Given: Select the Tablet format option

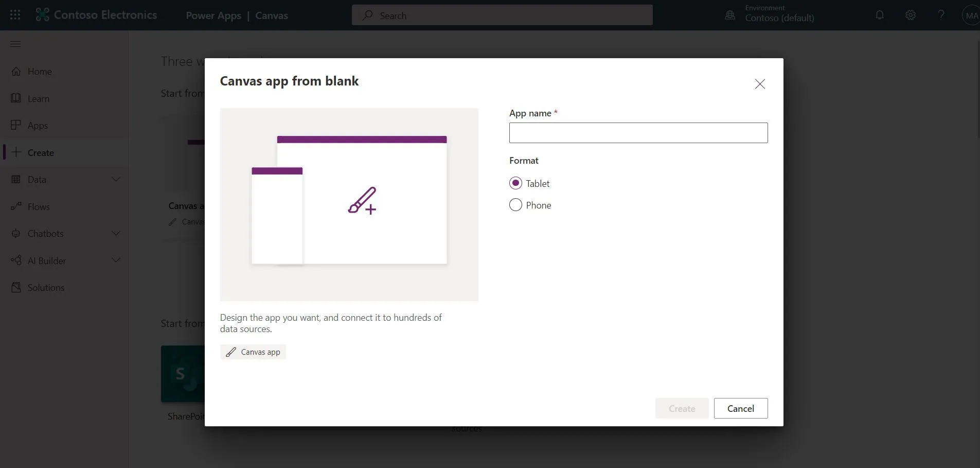Looking at the screenshot, I should tap(516, 183).
